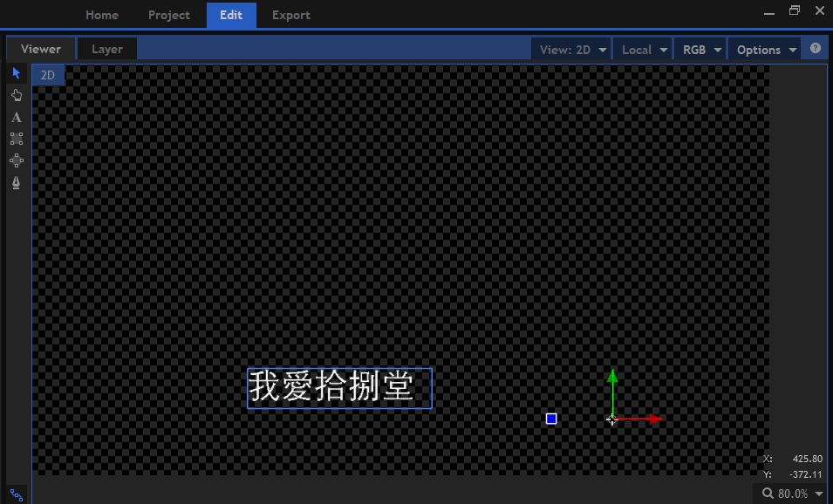The image size is (833, 504).
Task: Switch to the Home tab
Action: click(102, 15)
